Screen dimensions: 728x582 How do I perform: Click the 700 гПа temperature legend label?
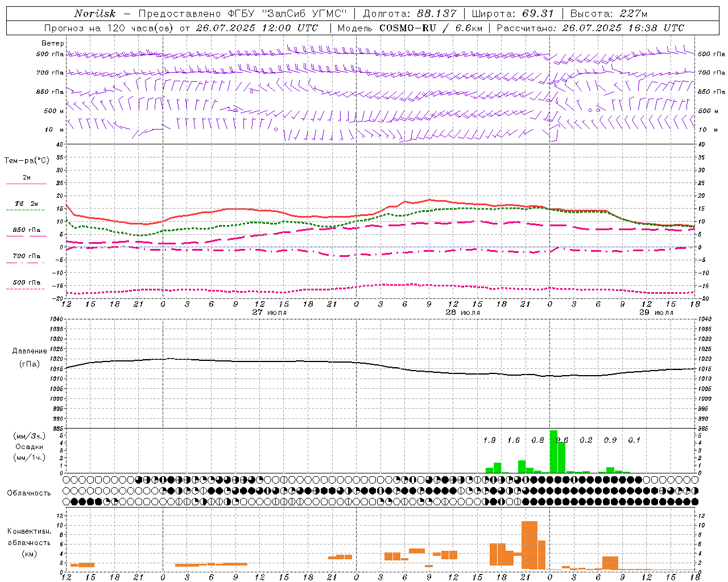coord(27,256)
